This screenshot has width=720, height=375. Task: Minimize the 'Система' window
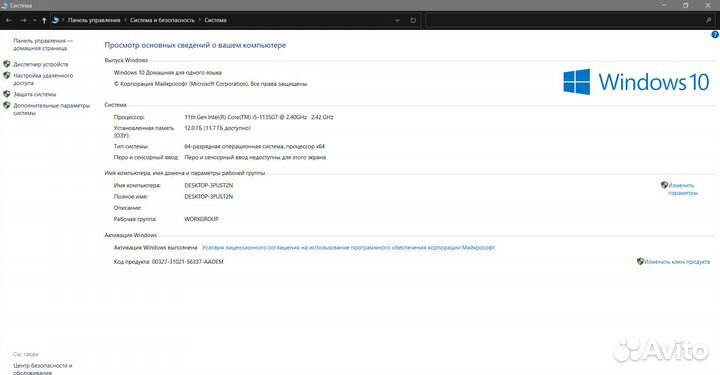pos(664,6)
